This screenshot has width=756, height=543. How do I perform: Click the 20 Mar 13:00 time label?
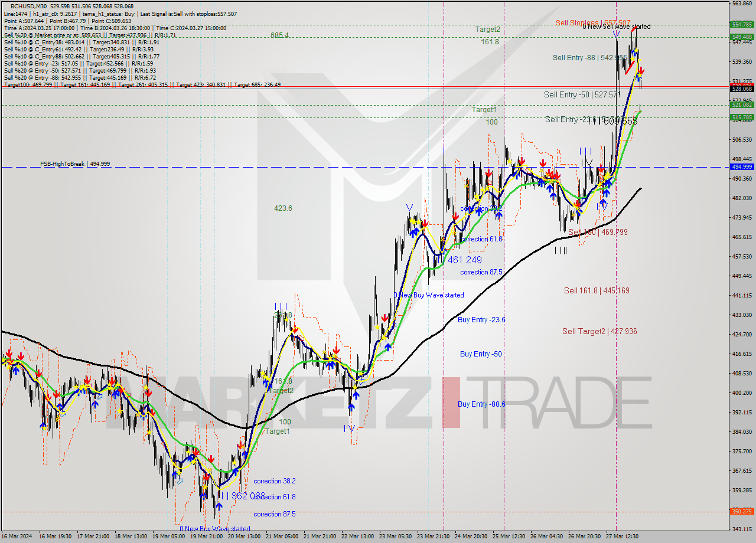coord(244,537)
